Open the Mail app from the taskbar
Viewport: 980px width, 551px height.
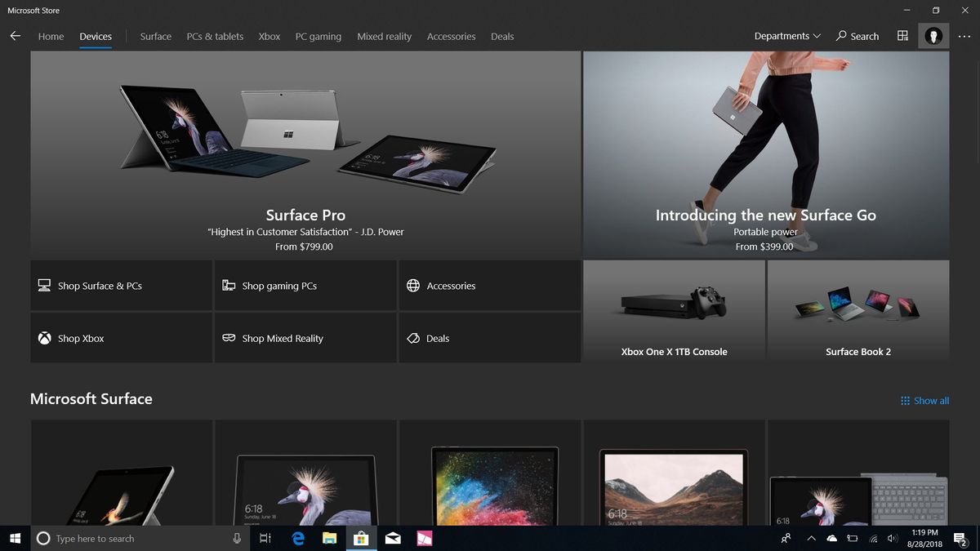click(393, 538)
